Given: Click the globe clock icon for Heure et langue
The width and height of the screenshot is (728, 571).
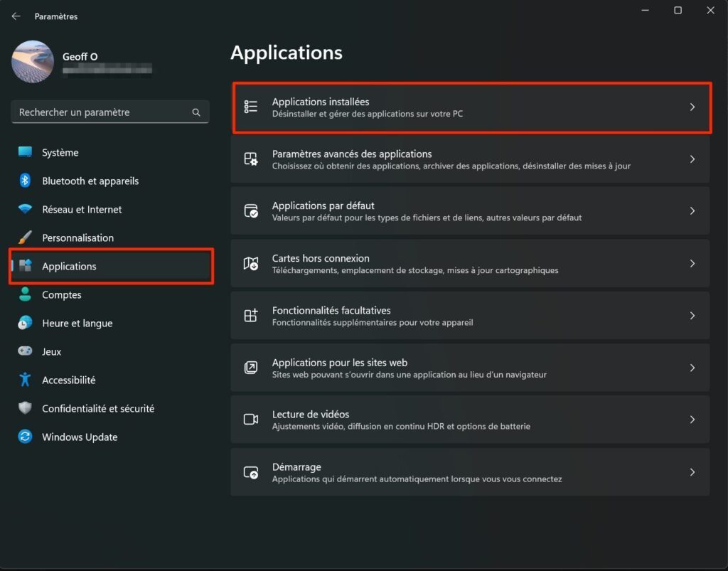Looking at the screenshot, I should [25, 323].
